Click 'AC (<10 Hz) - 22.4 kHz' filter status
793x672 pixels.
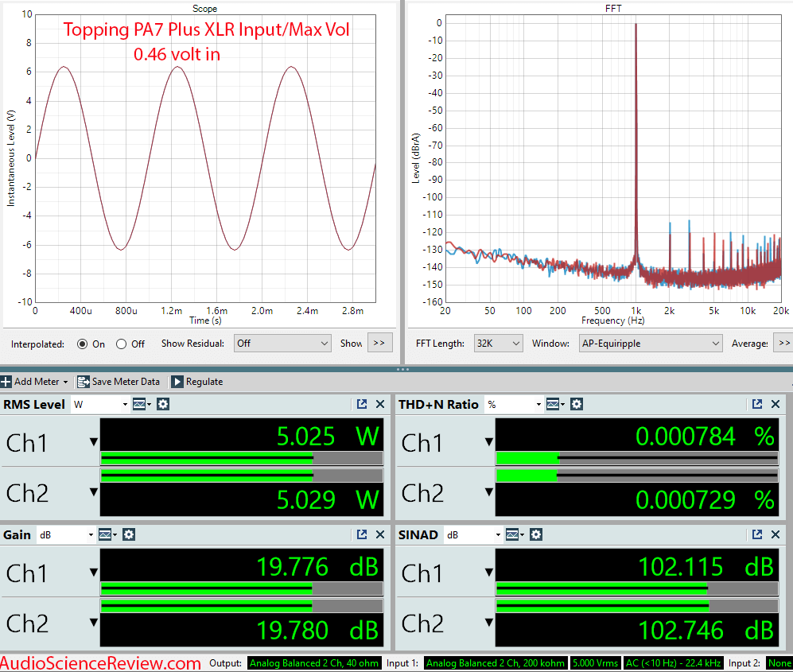[x=673, y=663]
